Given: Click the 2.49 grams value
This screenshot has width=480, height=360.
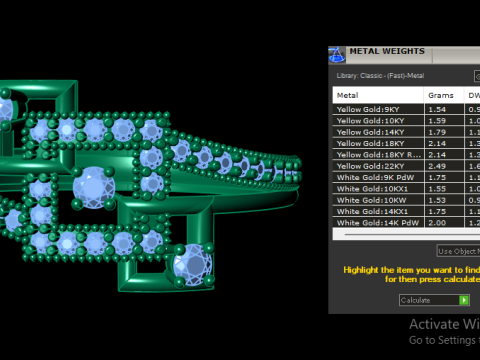Looking at the screenshot, I should [x=437, y=166].
